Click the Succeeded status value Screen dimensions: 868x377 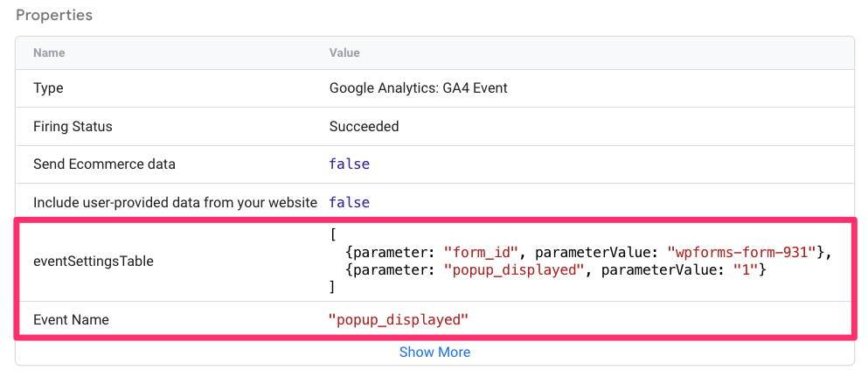click(364, 126)
